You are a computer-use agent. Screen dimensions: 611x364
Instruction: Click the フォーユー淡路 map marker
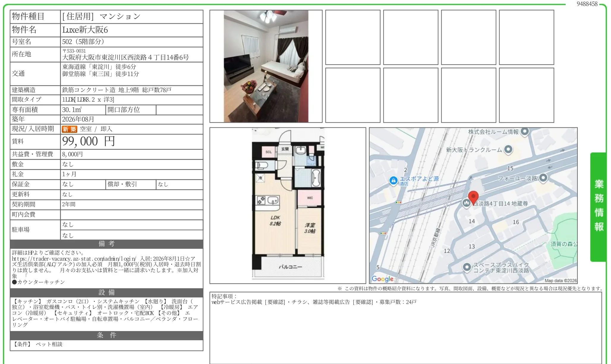[543, 178]
